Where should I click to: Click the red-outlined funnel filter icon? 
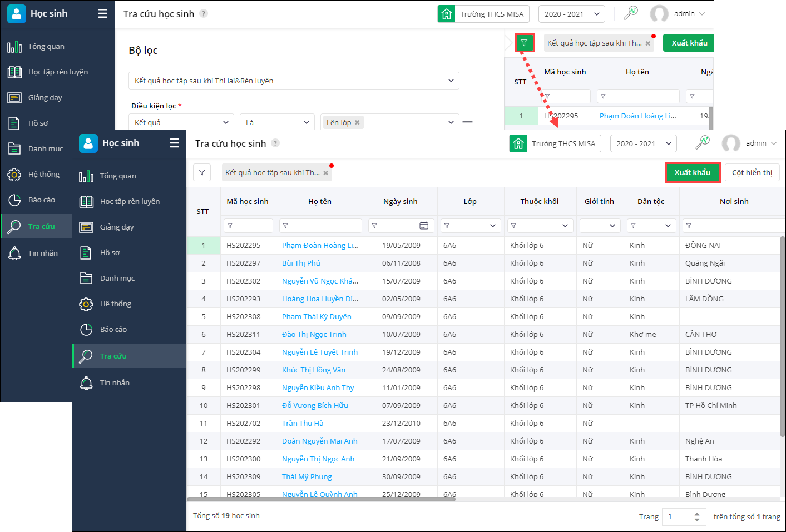point(524,43)
